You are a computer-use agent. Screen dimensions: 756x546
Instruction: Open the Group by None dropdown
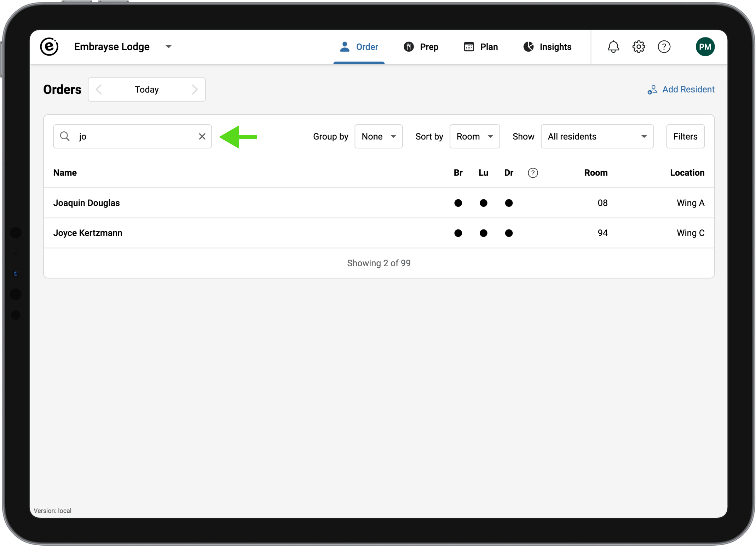click(x=378, y=137)
